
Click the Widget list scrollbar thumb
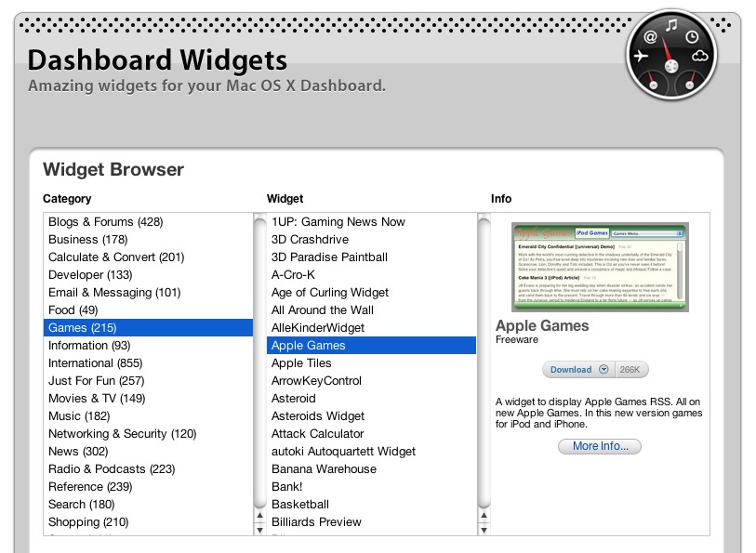click(x=484, y=362)
